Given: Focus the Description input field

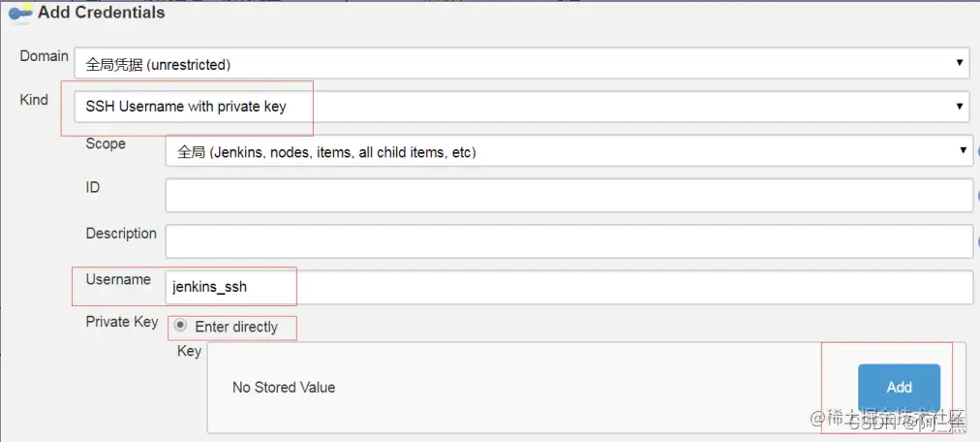Looking at the screenshot, I should tap(569, 241).
